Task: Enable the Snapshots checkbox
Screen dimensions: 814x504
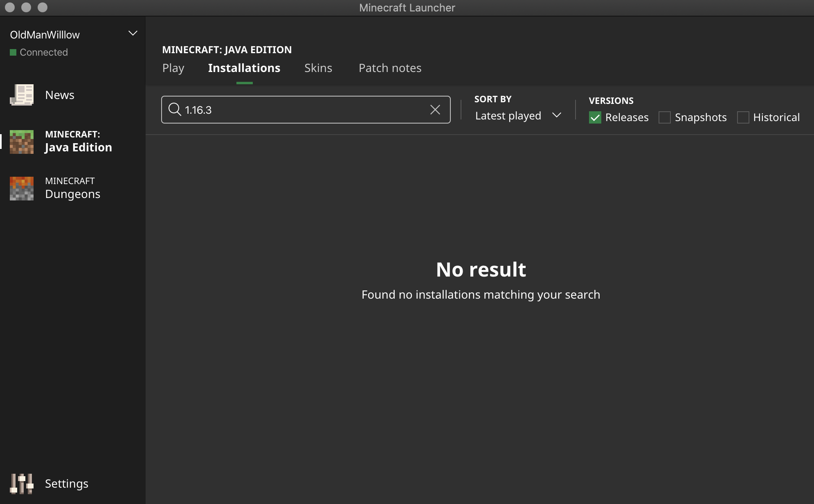Action: click(x=665, y=117)
